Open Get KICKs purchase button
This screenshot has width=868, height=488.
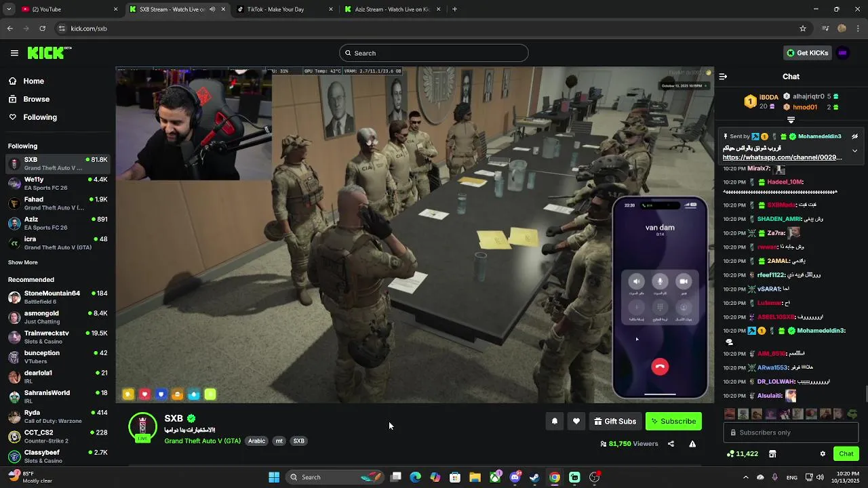pyautogui.click(x=807, y=53)
